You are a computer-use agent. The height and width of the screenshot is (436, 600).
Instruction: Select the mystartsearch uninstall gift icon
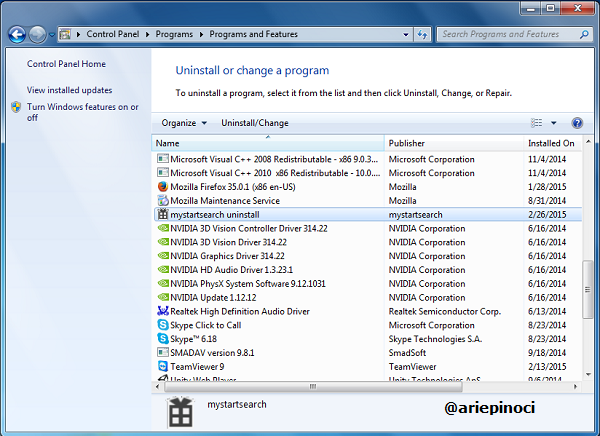pos(163,214)
